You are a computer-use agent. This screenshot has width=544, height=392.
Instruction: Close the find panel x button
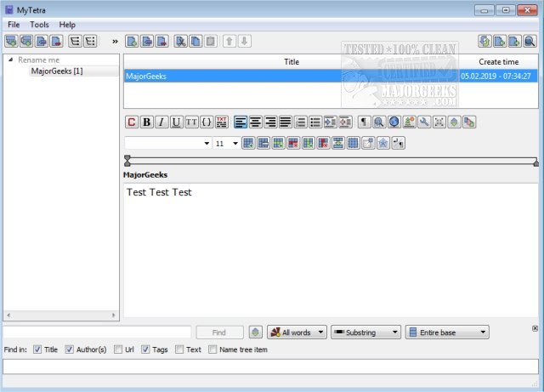click(x=535, y=328)
